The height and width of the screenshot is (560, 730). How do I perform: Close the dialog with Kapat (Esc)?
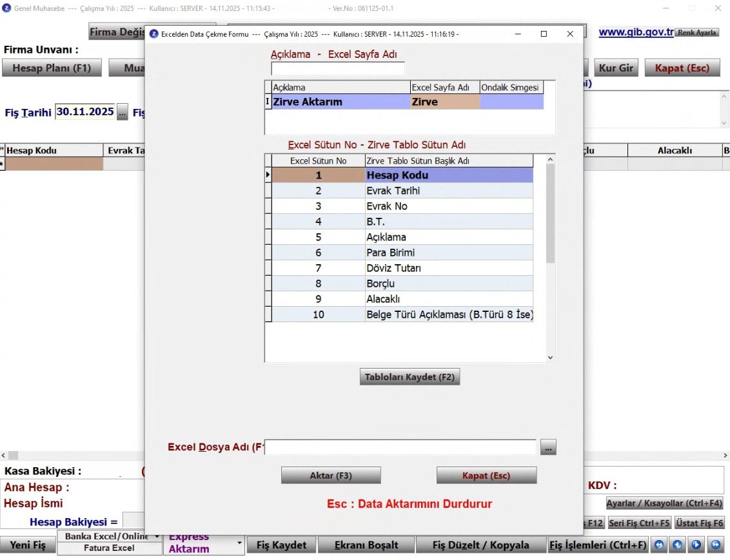[x=486, y=476]
